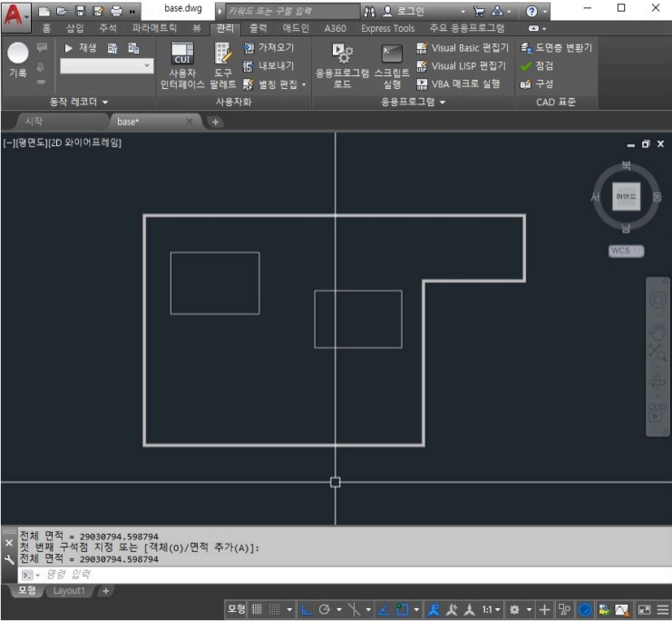Click the 로그인 sign-in button
Image resolution: width=672 pixels, height=621 pixels.
click(403, 12)
